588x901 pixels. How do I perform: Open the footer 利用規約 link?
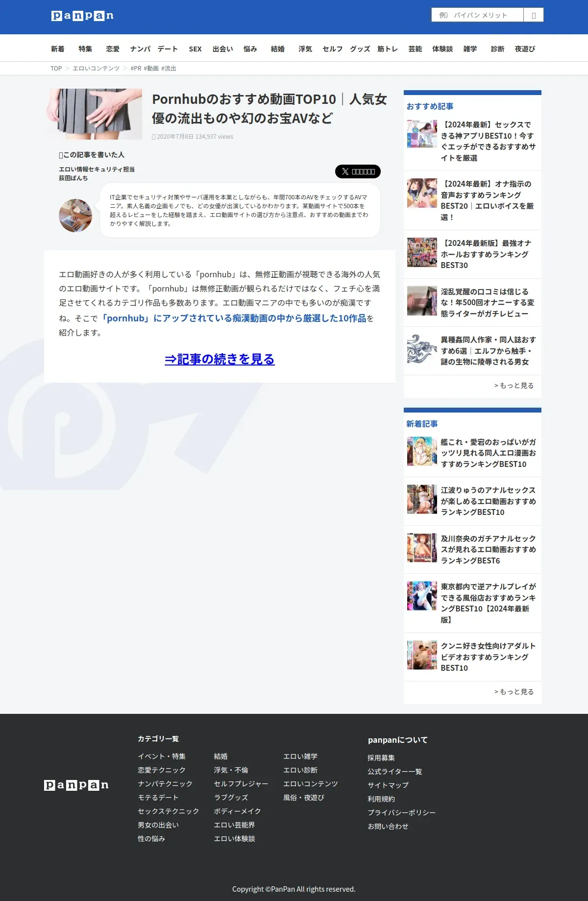tap(381, 799)
